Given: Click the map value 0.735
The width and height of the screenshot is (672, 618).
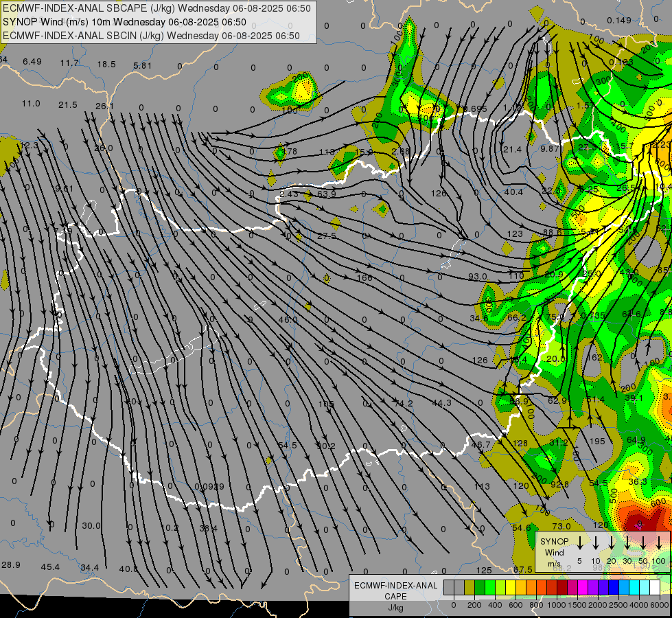Looking at the screenshot, I should (593, 316).
